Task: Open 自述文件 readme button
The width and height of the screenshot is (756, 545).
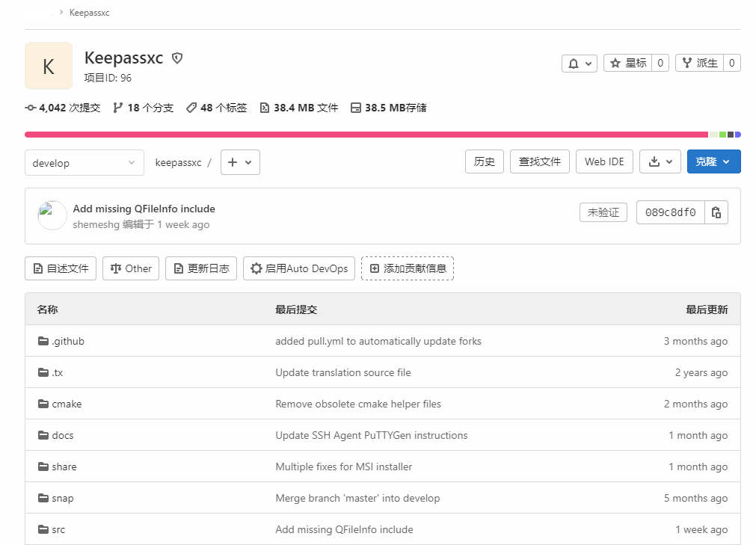Action: pos(61,268)
